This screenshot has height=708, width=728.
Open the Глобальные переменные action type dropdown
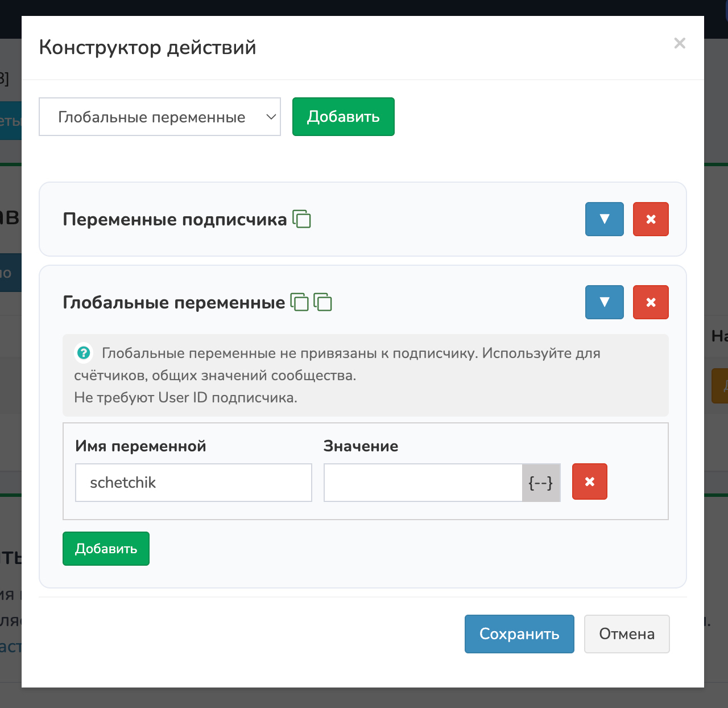(x=160, y=117)
